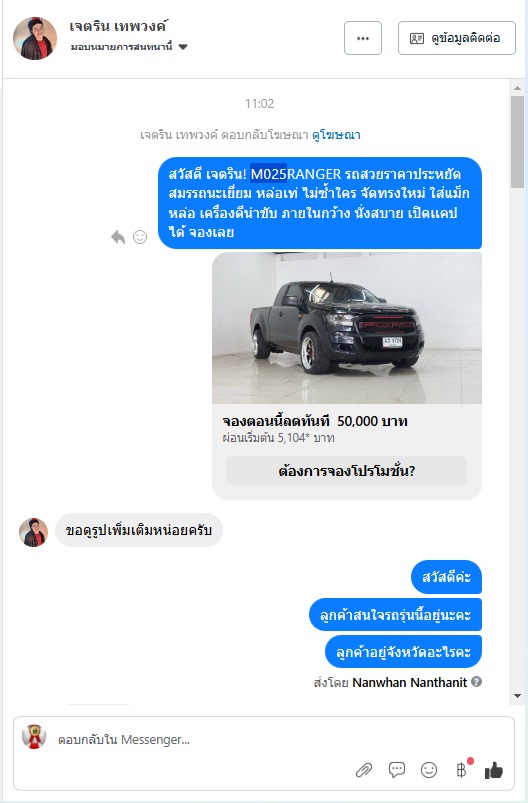This screenshot has width=528, height=803.
Task: Click customer name เจตริน เทพวงค์ in header
Action: click(119, 26)
